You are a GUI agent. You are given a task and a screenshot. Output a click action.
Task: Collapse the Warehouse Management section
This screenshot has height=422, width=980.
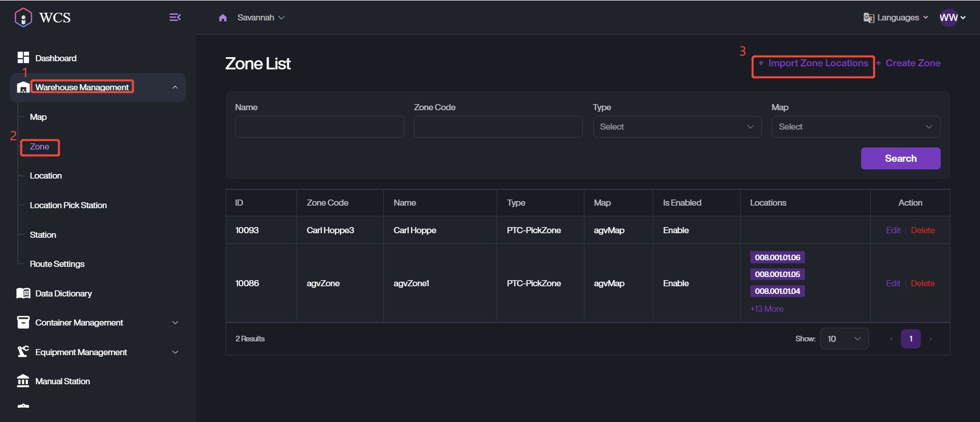click(x=175, y=87)
